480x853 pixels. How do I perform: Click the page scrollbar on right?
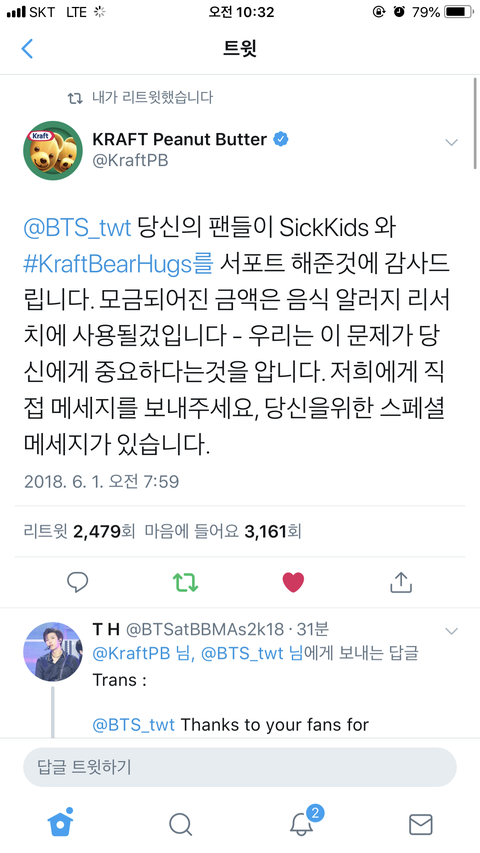(x=475, y=122)
